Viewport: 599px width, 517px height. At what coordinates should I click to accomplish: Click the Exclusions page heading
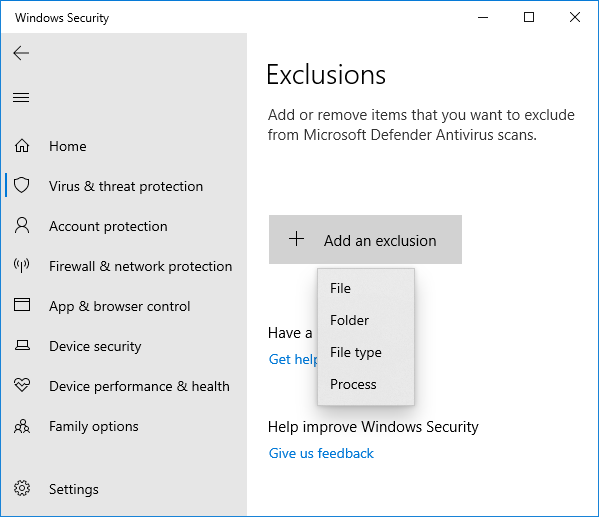point(326,75)
